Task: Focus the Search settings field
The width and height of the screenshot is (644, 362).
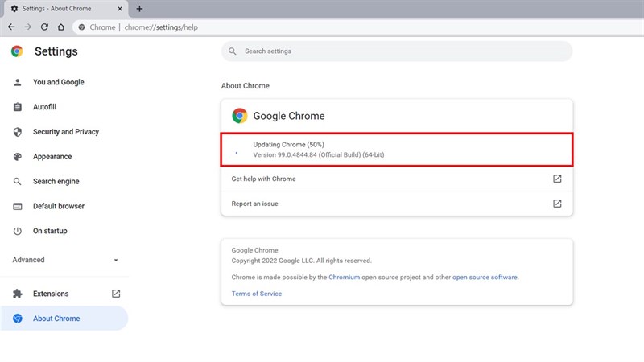Action: pos(397,51)
